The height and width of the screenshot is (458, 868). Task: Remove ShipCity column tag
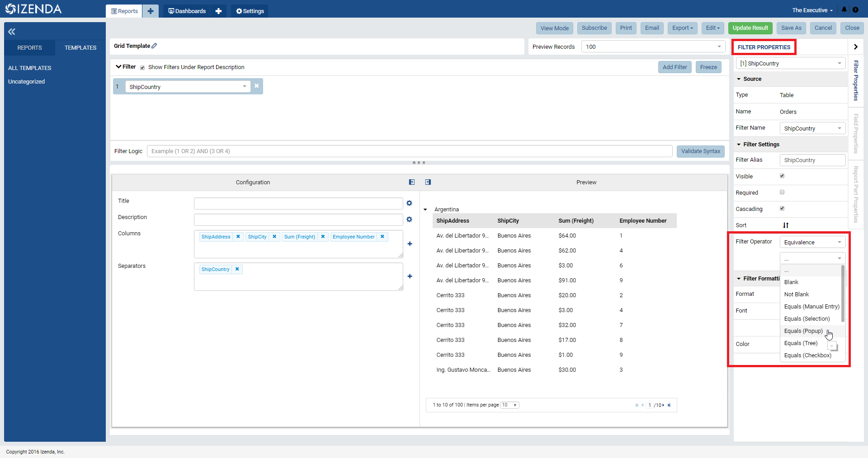[x=274, y=237]
